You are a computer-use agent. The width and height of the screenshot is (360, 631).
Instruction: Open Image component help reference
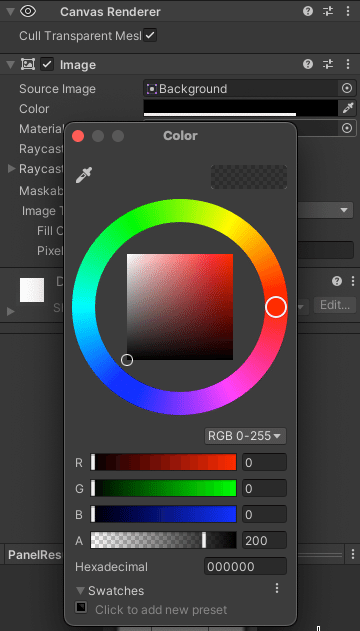coord(308,64)
